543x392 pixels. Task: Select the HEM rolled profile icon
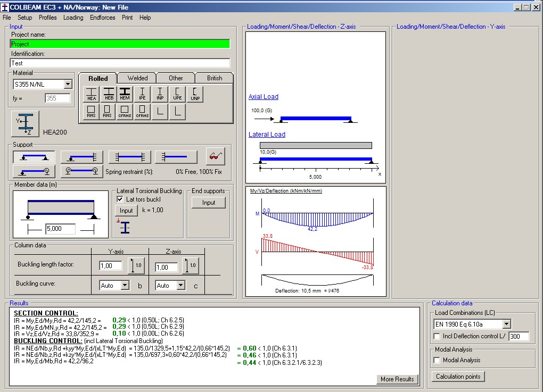[125, 94]
